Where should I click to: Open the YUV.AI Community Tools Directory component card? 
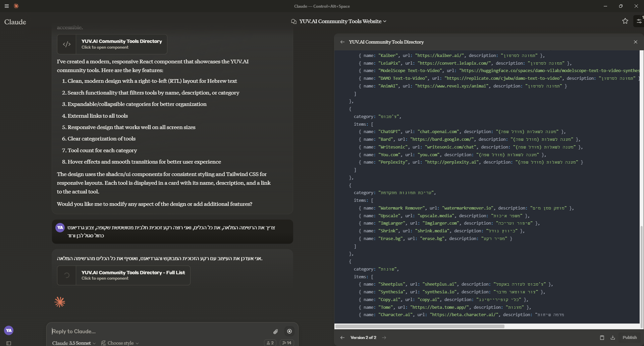[x=112, y=44]
